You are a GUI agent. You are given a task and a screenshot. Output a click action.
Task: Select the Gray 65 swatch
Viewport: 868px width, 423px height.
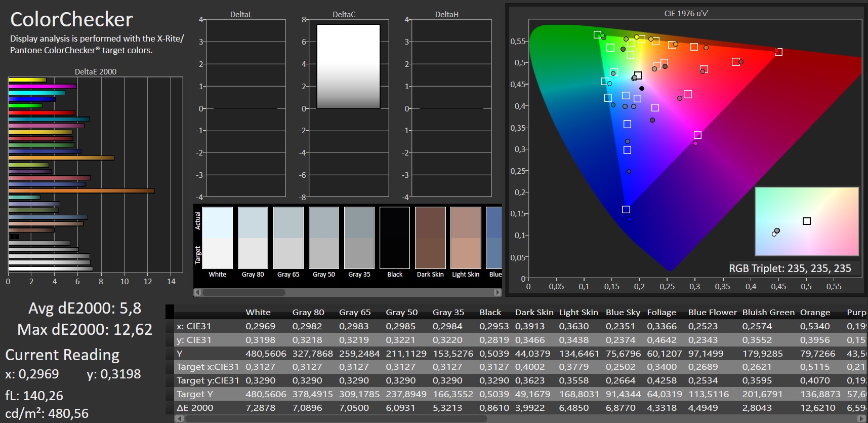(x=288, y=238)
